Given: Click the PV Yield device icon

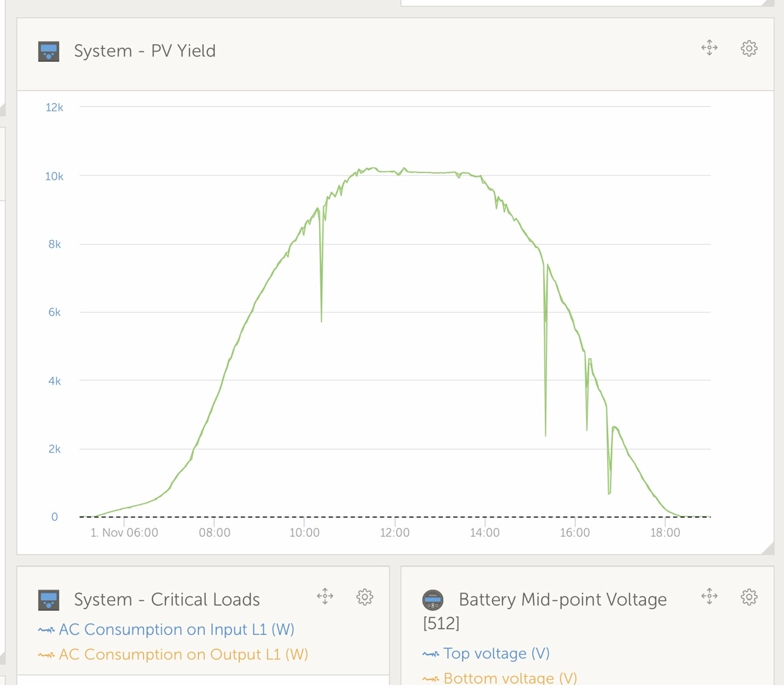Looking at the screenshot, I should (49, 51).
